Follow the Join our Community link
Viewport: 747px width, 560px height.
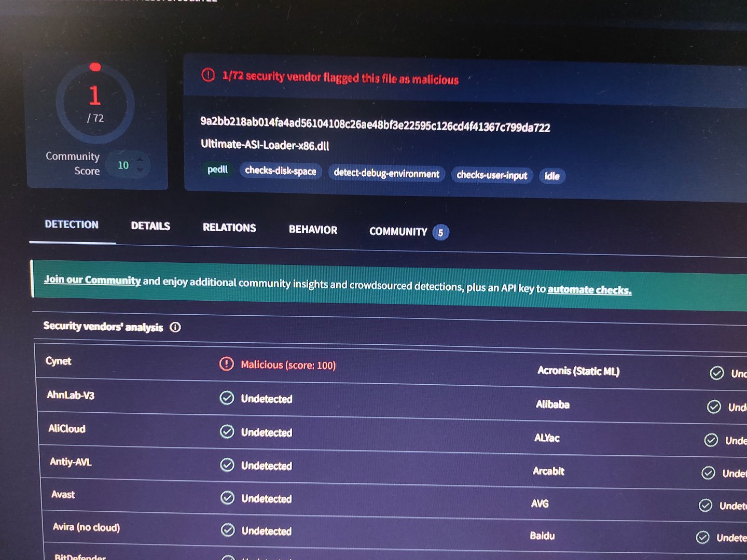92,279
